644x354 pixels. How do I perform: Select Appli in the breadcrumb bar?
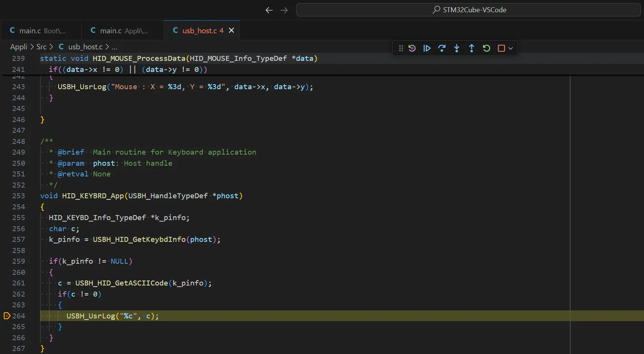click(x=18, y=47)
